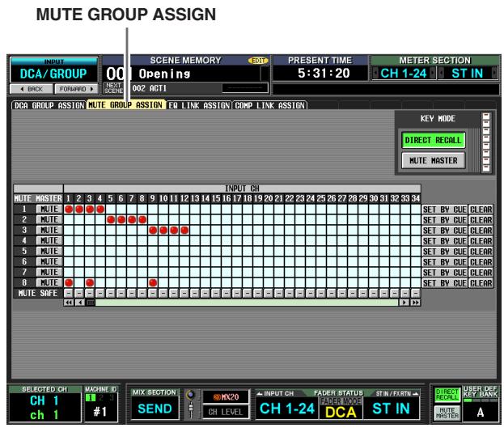This screenshot has height=428, width=504.
Task: Jump to the last channel page with double-right arrow
Action: tap(415, 303)
